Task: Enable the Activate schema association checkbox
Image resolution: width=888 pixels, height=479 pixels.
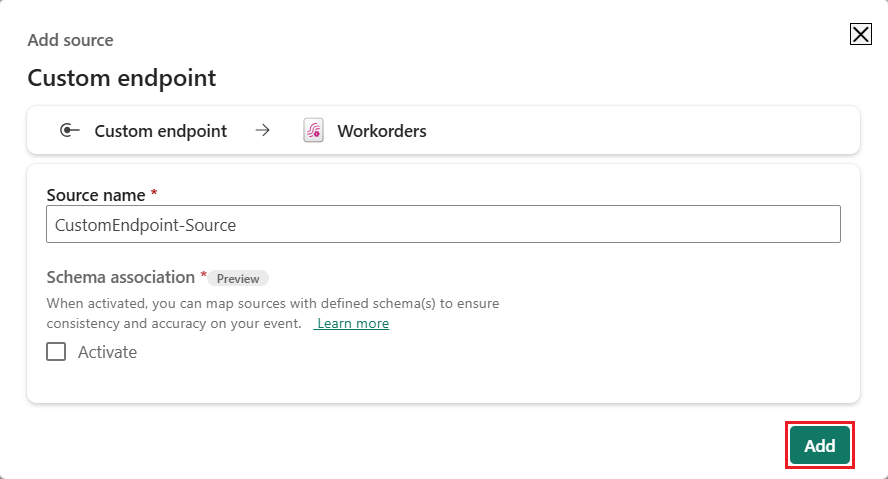Action: (56, 352)
